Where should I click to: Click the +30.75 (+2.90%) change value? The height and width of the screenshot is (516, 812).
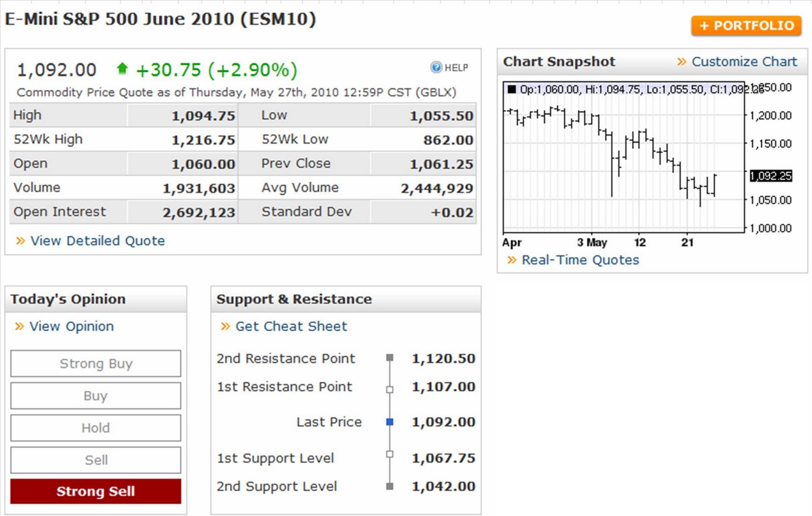[216, 70]
